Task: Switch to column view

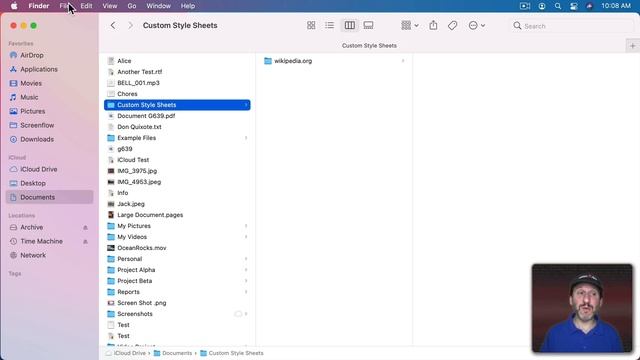Action: click(x=349, y=25)
